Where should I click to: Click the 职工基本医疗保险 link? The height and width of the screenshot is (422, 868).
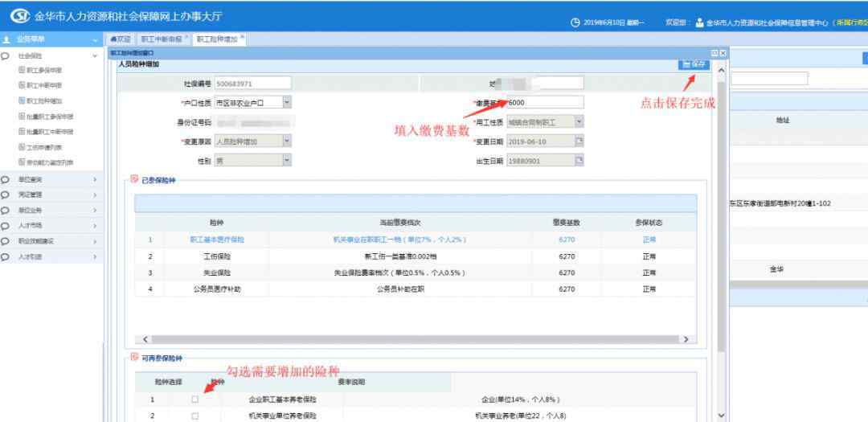tap(217, 240)
